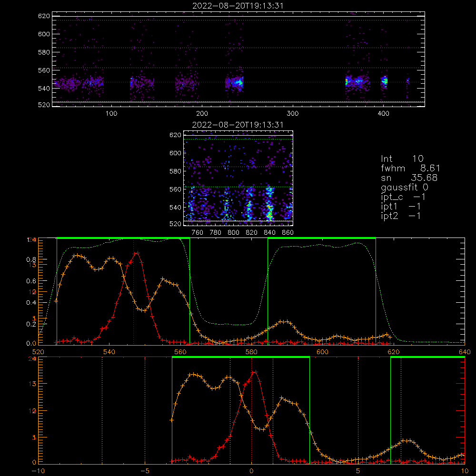Click y-axis label 0.2 on upper profile plot
The height and width of the screenshot is (476, 476).
(31, 324)
